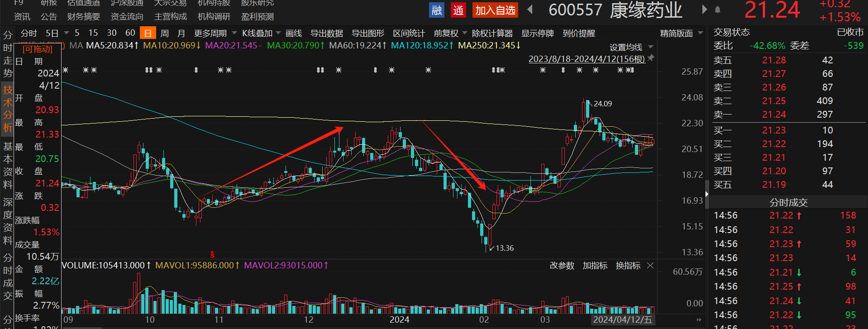Close the VOLUME indicator panel

650,266
